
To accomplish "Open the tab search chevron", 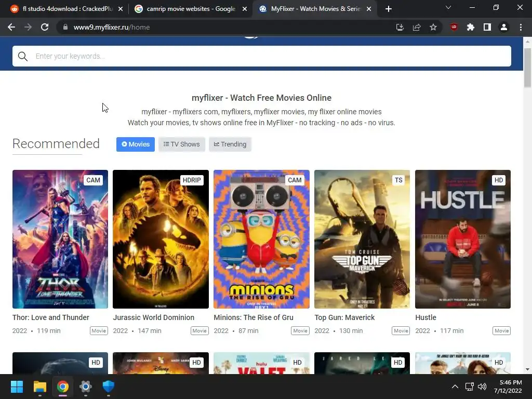I will coord(448,7).
